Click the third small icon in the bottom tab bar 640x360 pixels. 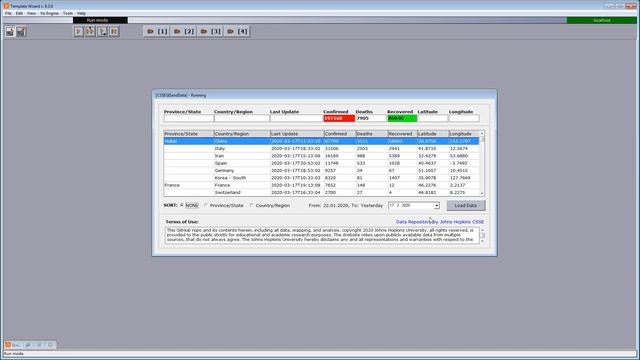[39, 345]
